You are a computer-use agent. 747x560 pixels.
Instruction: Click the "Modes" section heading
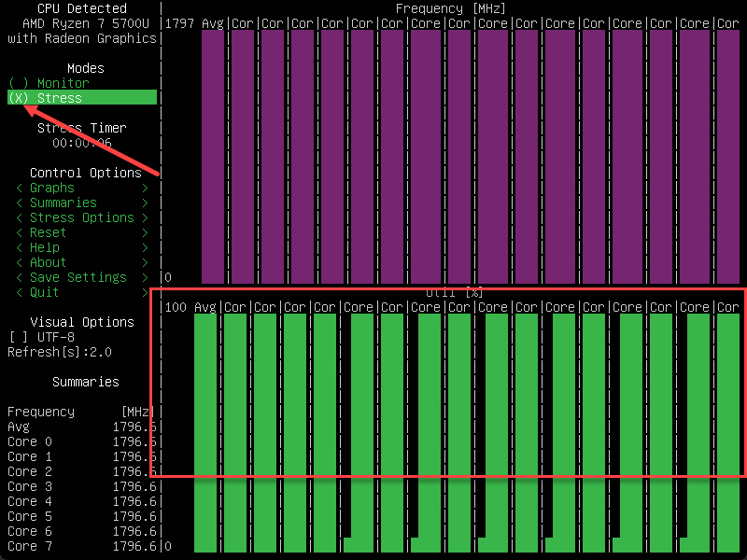pyautogui.click(x=86, y=68)
